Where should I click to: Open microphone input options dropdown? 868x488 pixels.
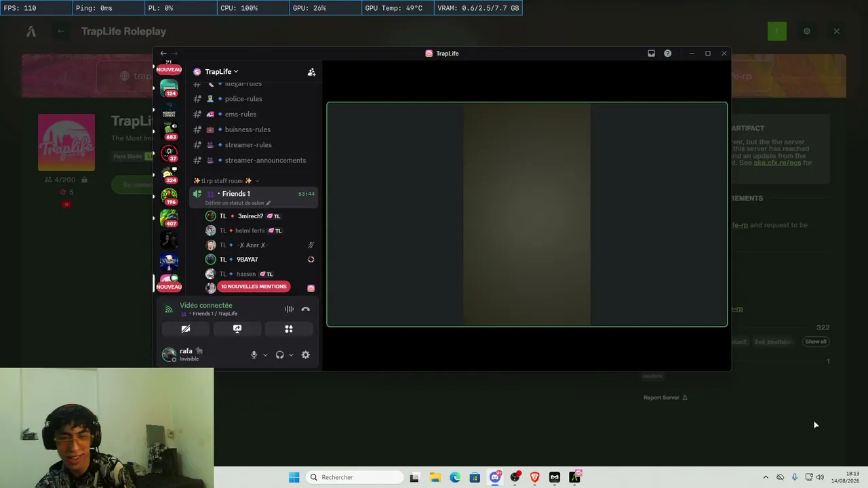[x=265, y=355]
